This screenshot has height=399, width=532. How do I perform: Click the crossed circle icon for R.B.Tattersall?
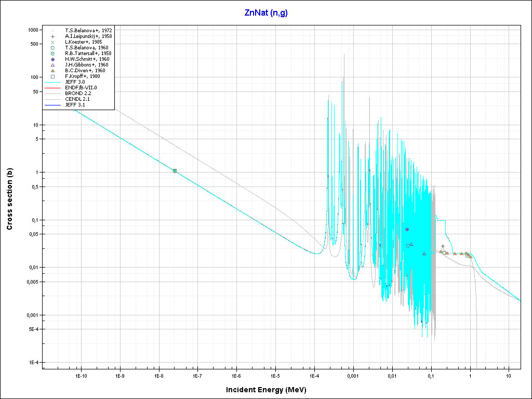53,54
